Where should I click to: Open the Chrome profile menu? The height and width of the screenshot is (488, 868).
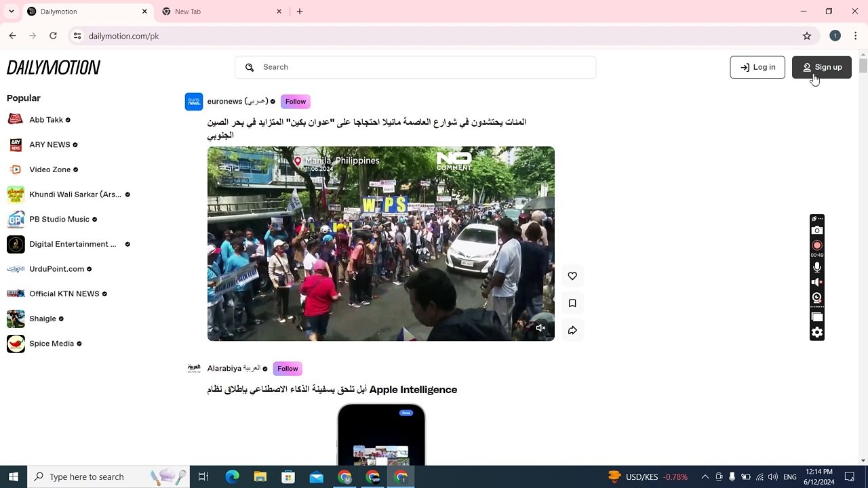[x=835, y=36]
